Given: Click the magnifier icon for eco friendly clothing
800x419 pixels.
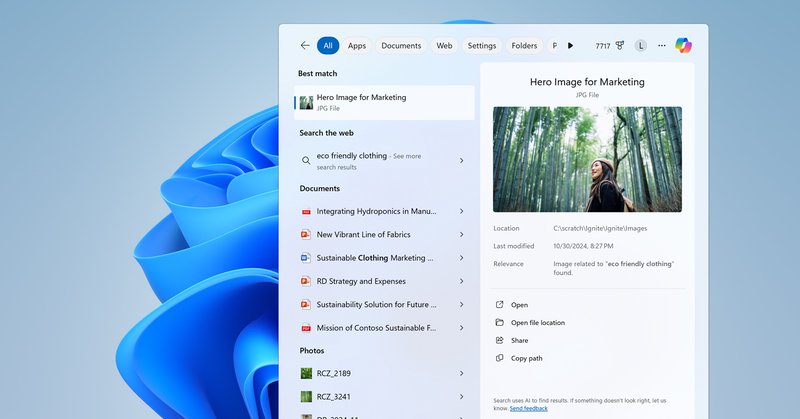Looking at the screenshot, I should click(306, 161).
